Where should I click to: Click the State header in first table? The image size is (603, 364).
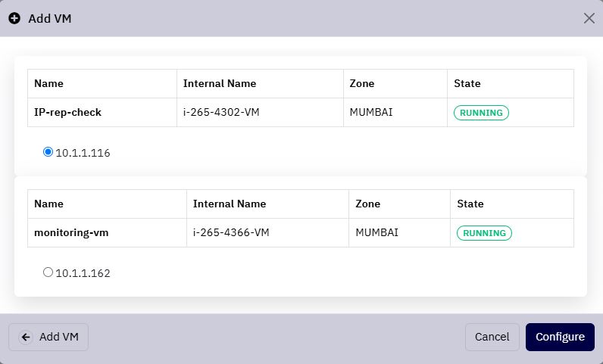tap(467, 83)
